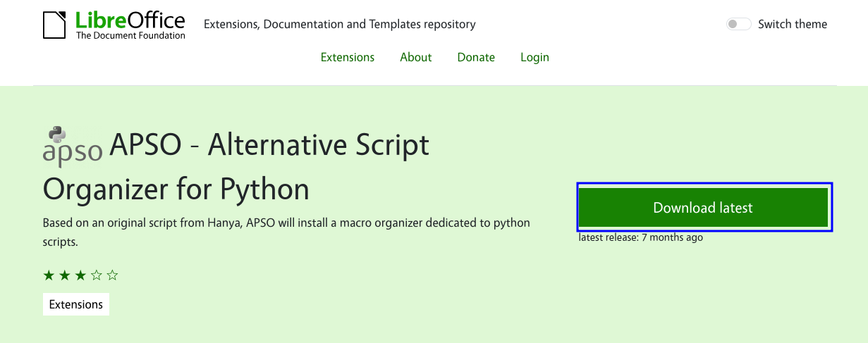Open the Extensions menu item

click(348, 57)
